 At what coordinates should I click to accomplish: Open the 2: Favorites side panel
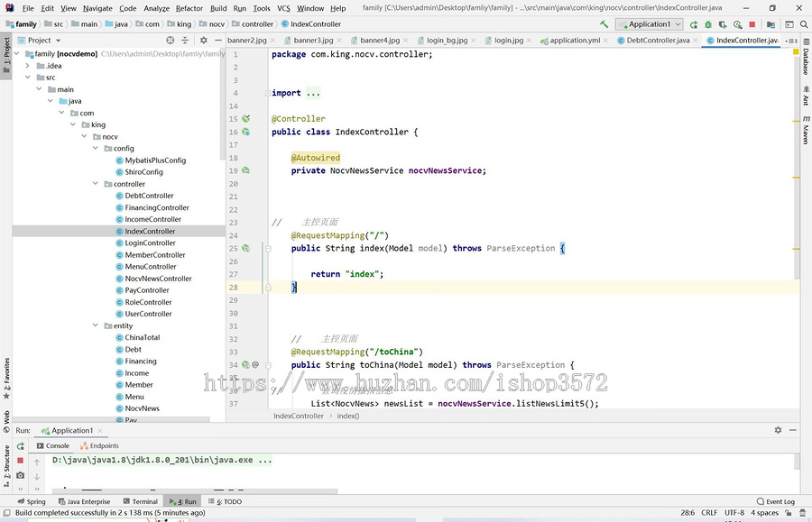click(x=6, y=378)
